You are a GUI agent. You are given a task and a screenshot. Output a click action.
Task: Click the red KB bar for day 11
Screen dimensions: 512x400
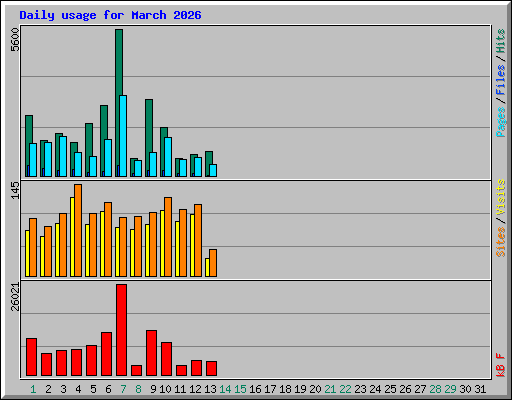tap(181, 371)
